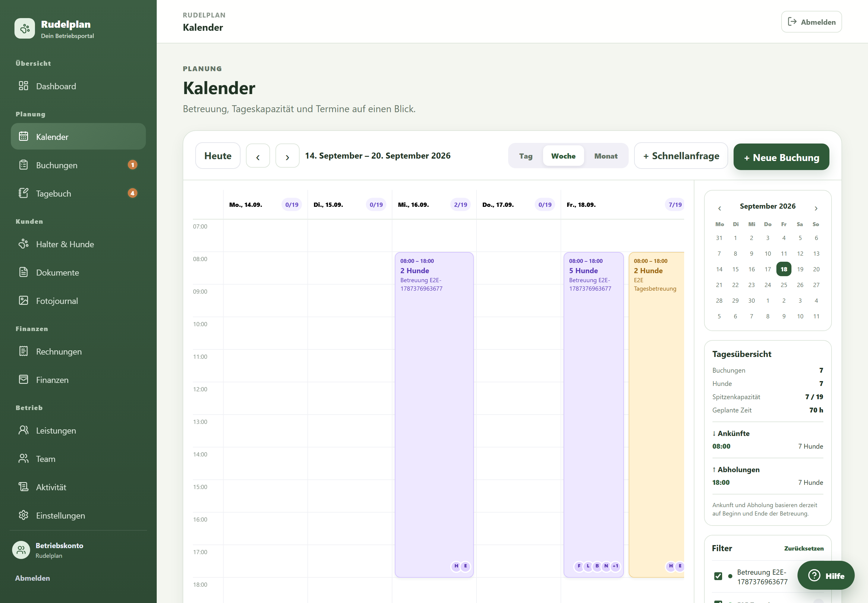Open Friday's E2E Tagesbetreuung booking block
This screenshot has height=603, width=868.
pos(656,415)
